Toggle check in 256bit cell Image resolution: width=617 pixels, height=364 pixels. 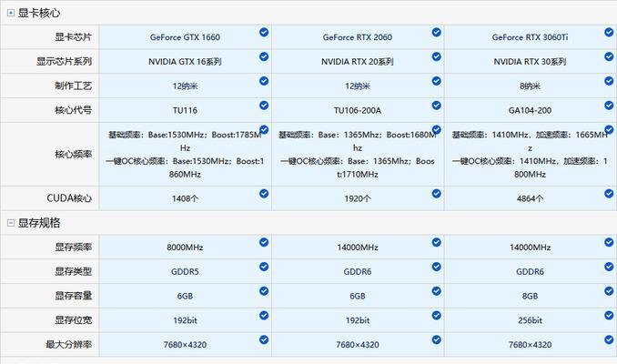coord(609,316)
